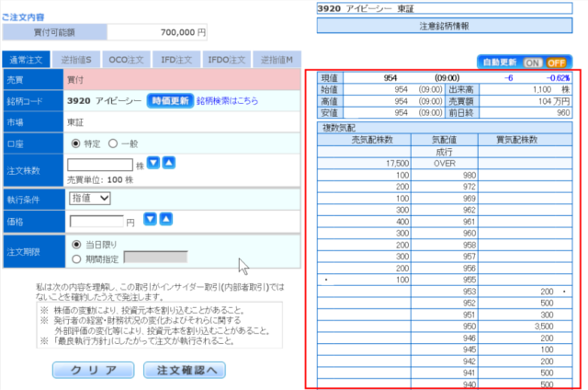Select best ask price 955

469,280
